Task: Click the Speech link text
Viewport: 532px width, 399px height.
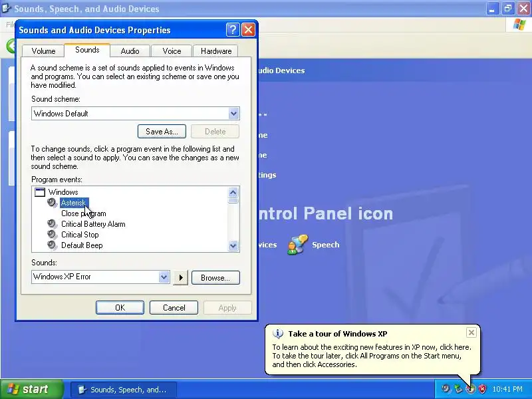Action: click(325, 245)
